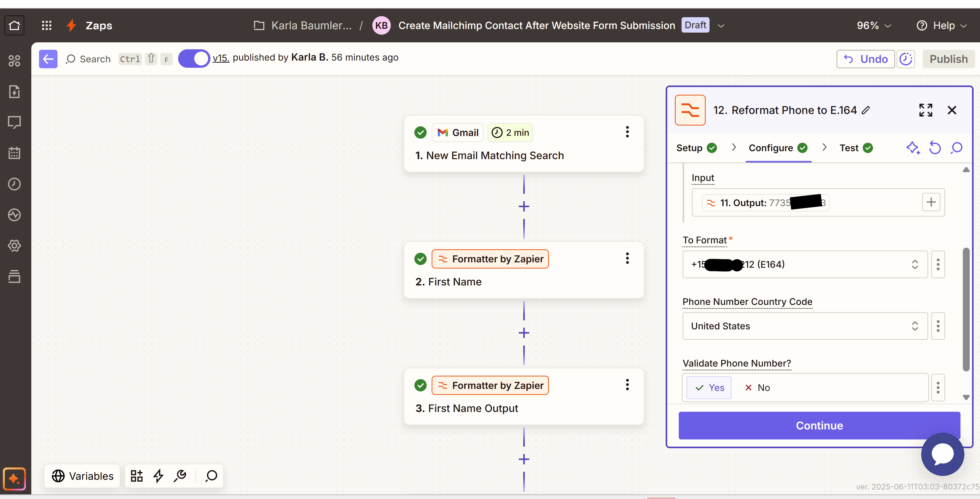Click the Draft status badge
This screenshot has width=980, height=499.
click(x=695, y=25)
